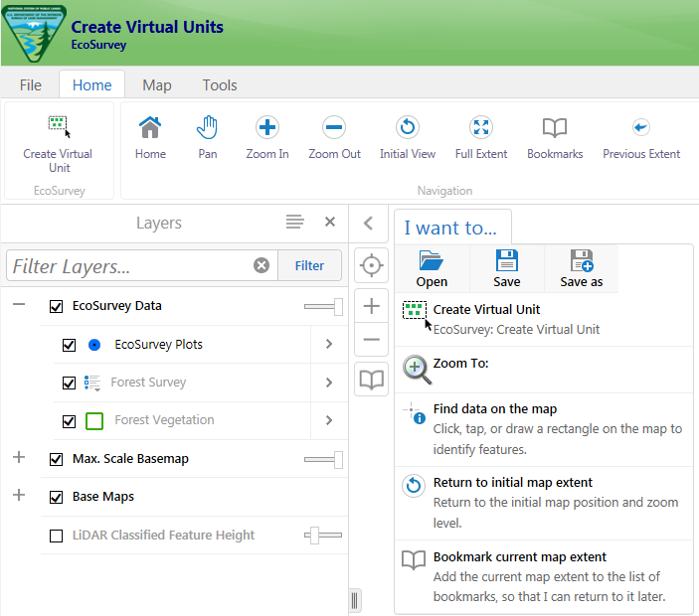The width and height of the screenshot is (699, 616).
Task: Choose Bookmark current map extent
Action: pyautogui.click(x=544, y=577)
